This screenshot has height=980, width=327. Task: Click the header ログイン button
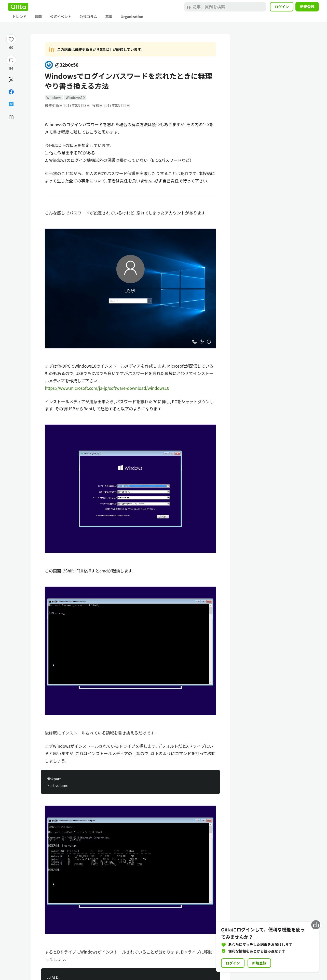282,7
